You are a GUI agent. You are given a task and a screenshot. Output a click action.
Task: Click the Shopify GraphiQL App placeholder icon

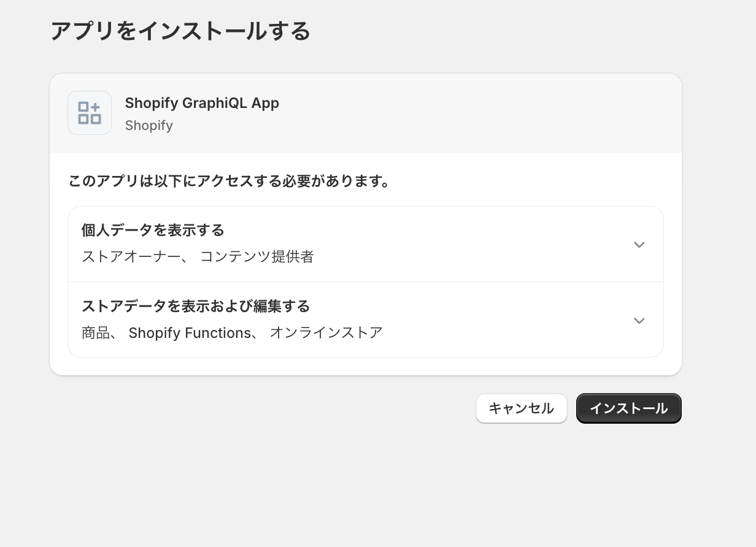tap(90, 113)
